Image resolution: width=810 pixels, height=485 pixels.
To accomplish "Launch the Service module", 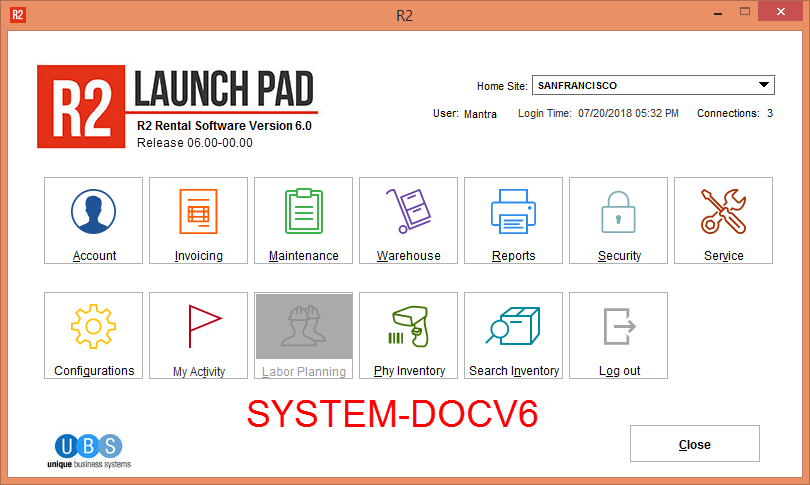I will coord(723,221).
